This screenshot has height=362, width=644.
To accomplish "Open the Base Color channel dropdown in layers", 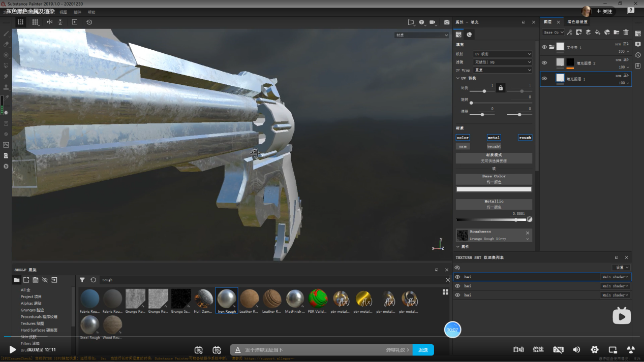I will point(553,32).
